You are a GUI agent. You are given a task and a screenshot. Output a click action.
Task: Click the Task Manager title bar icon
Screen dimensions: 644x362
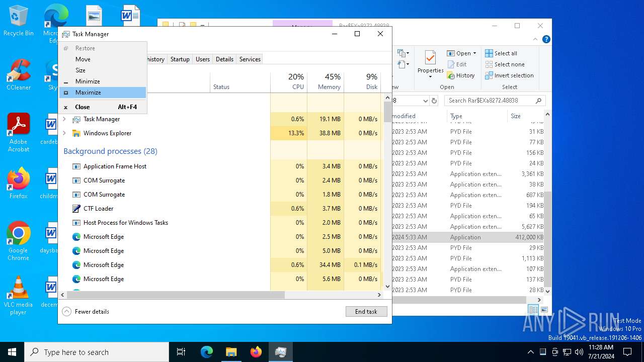coord(66,34)
